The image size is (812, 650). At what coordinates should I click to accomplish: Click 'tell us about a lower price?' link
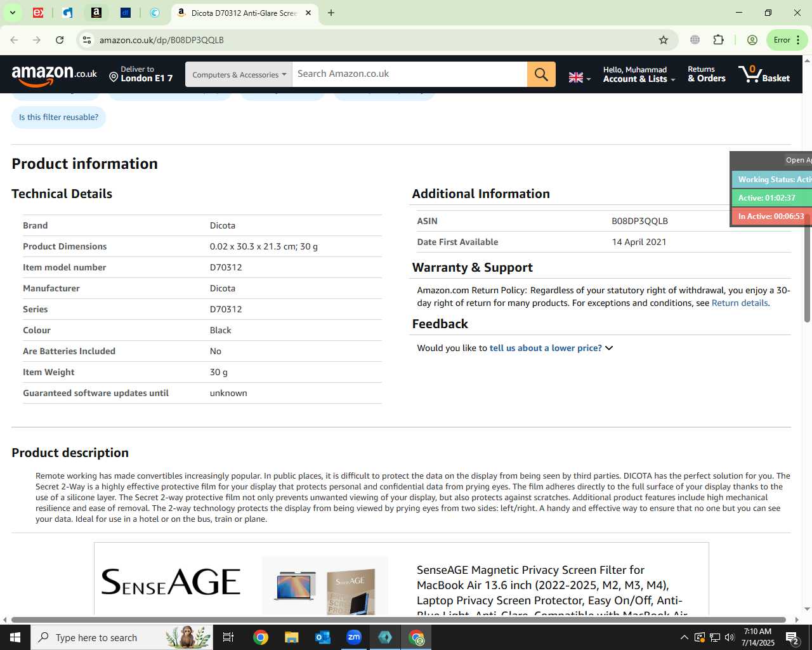(546, 348)
